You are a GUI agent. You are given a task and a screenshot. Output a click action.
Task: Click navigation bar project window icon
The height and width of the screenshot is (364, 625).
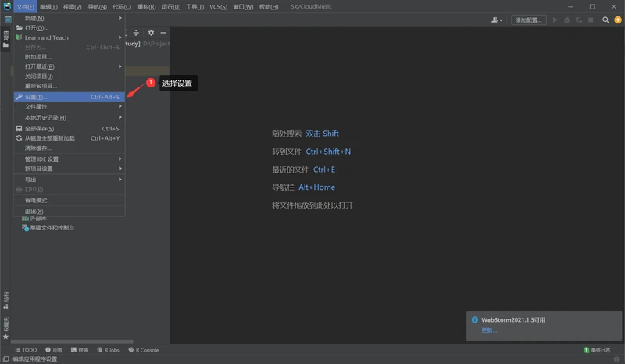[x=8, y=19]
